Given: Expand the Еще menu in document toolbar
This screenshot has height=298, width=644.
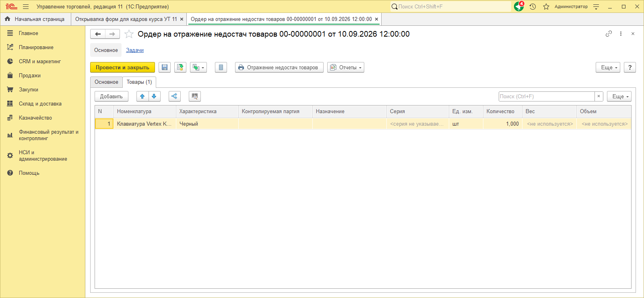Looking at the screenshot, I should click(608, 68).
